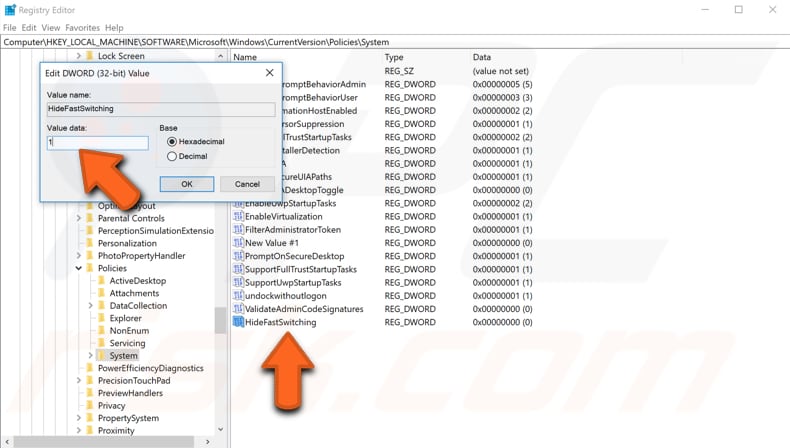Click the folder icon of PrecisionTouchPad key
Viewport: 790px width, 448px height.
[x=90, y=380]
